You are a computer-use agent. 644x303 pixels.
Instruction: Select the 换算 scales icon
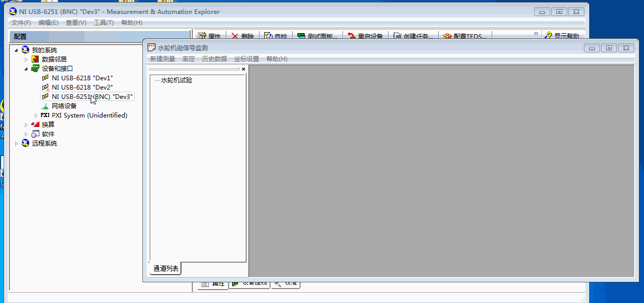(x=35, y=125)
